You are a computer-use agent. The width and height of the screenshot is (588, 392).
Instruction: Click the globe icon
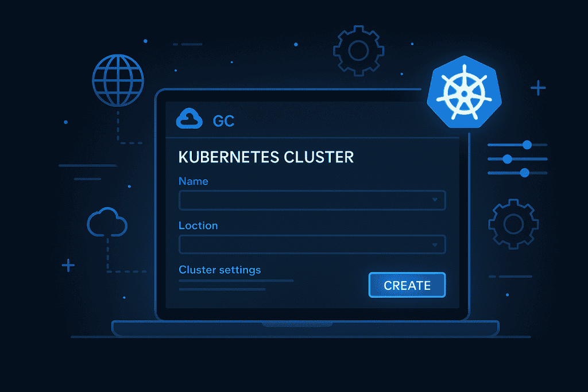pos(118,80)
